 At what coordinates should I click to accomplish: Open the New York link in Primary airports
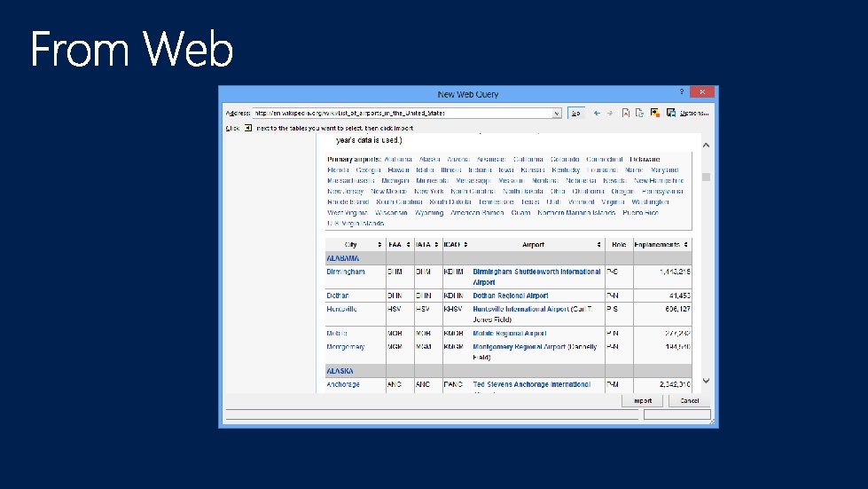[429, 192]
